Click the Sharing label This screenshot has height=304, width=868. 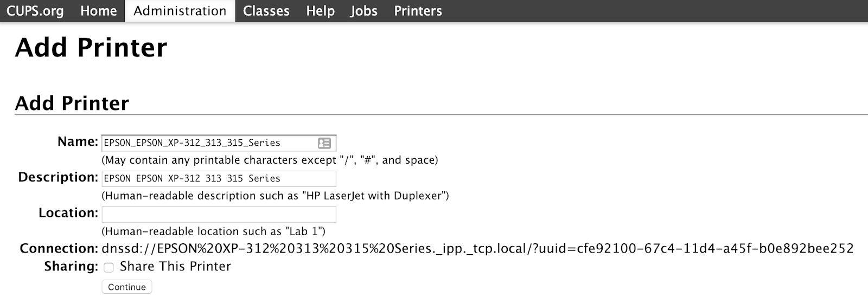[71, 267]
